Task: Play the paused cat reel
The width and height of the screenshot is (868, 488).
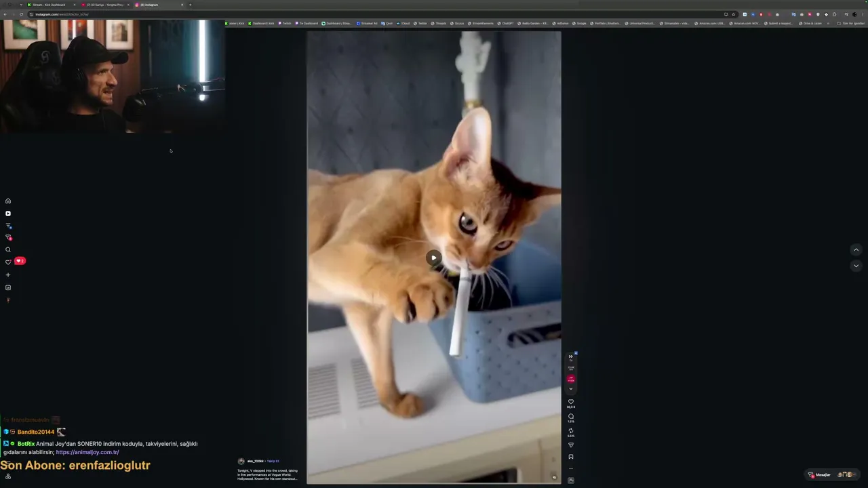Action: click(434, 258)
